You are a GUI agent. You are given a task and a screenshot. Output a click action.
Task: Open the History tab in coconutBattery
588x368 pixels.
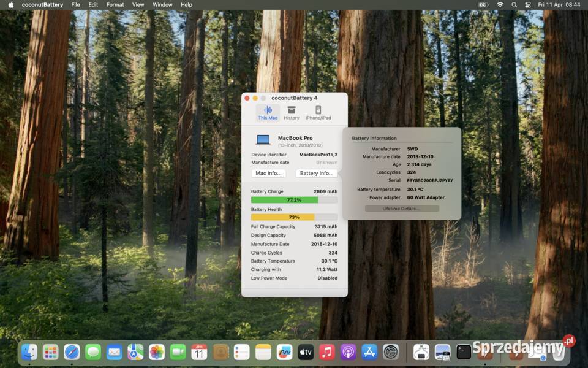(292, 113)
